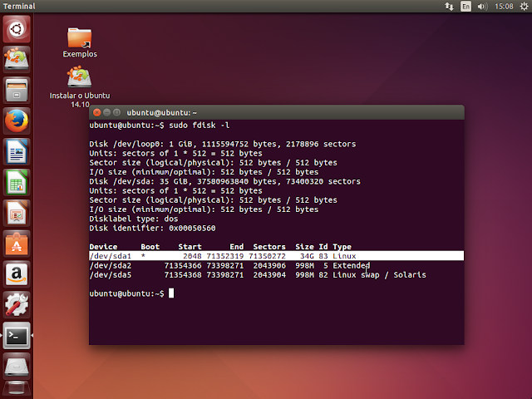Click the Terminal title in top panel

pyautogui.click(x=19, y=6)
